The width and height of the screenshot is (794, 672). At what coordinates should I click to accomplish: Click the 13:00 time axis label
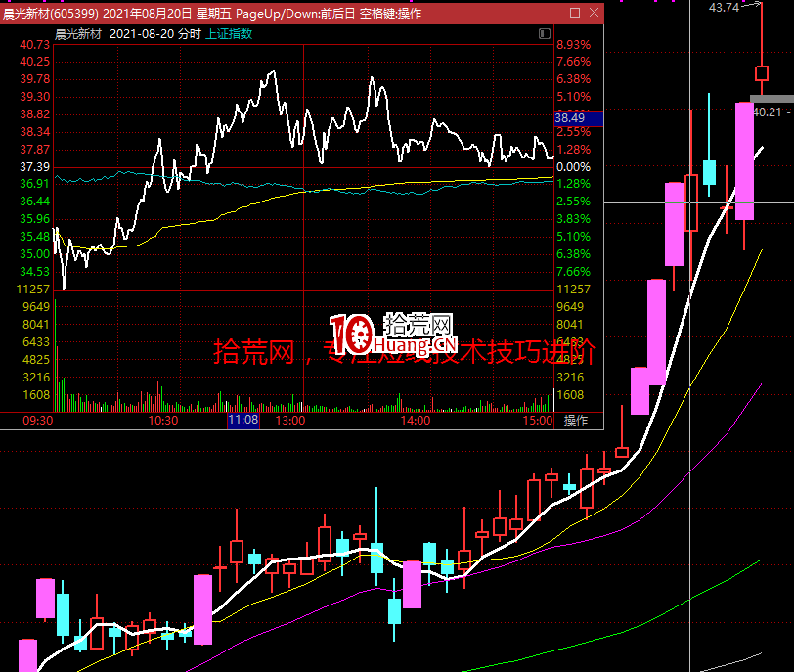point(290,421)
